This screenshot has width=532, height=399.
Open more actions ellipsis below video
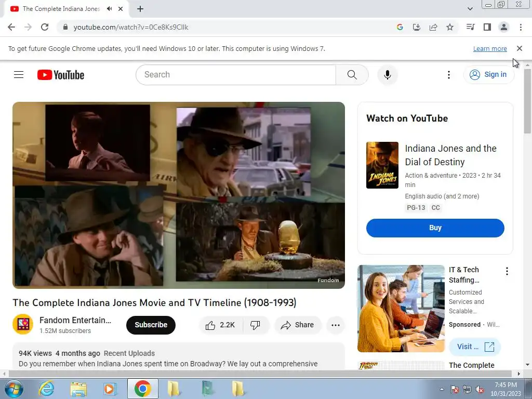pos(336,325)
